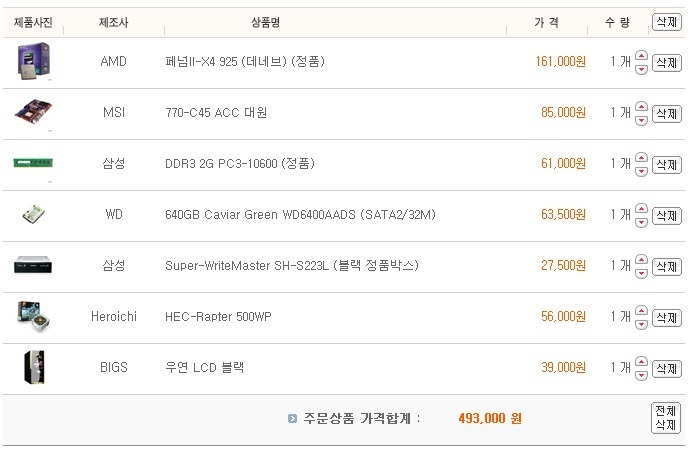Delete the MSI 770-C45 ACC item
The image size is (692, 451).
tap(666, 114)
